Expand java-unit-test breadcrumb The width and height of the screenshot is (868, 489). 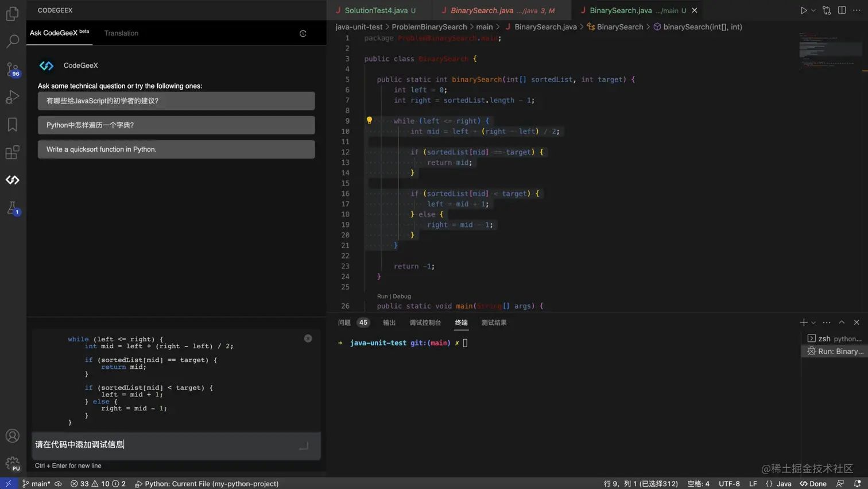pos(359,27)
